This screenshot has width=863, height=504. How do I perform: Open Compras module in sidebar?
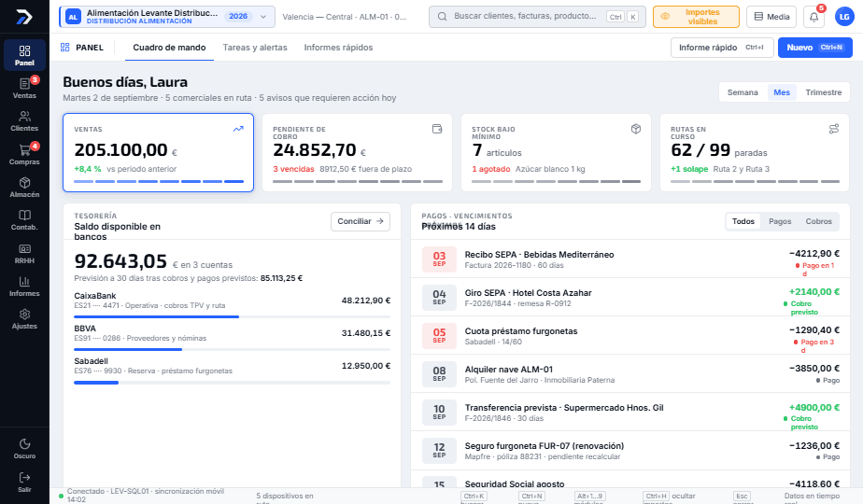click(x=24, y=155)
